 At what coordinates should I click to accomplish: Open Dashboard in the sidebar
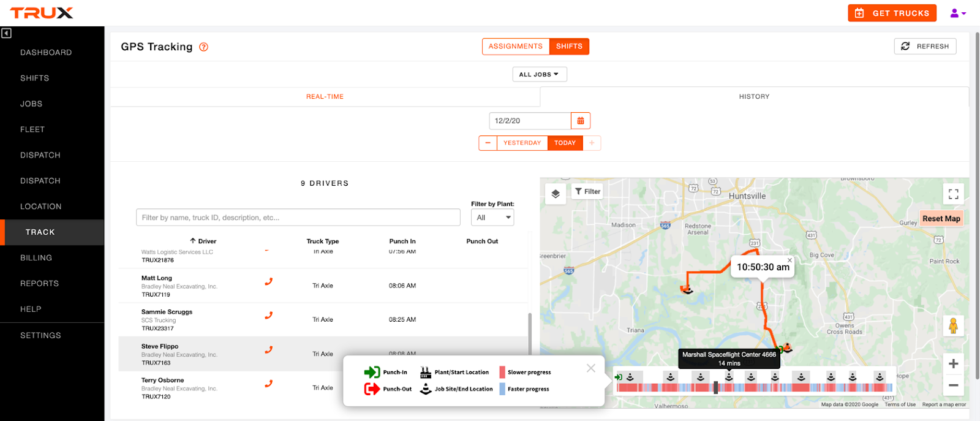[x=46, y=53]
